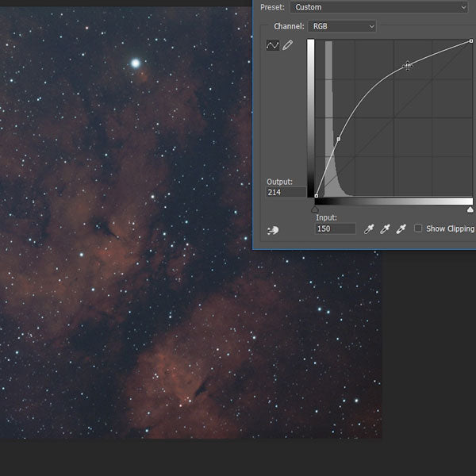Select the upper-right curve endpoint
The height and width of the screenshot is (476, 476).
click(471, 40)
